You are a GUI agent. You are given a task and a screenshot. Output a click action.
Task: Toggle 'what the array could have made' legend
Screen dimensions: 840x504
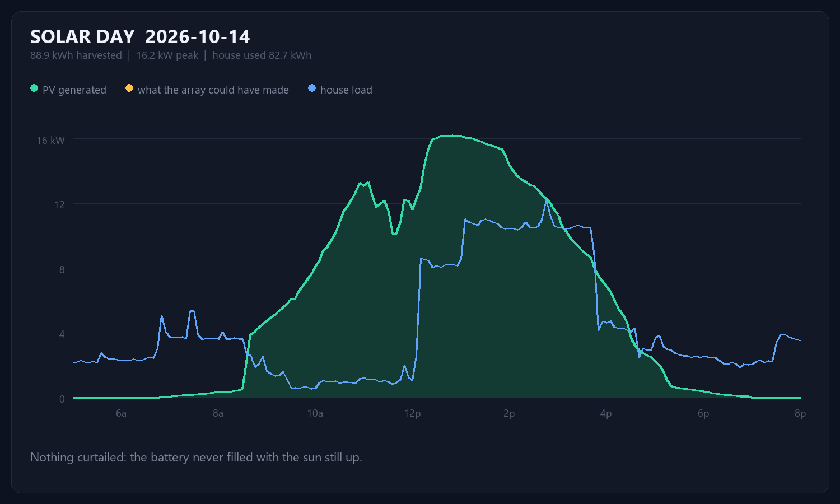[x=207, y=90]
